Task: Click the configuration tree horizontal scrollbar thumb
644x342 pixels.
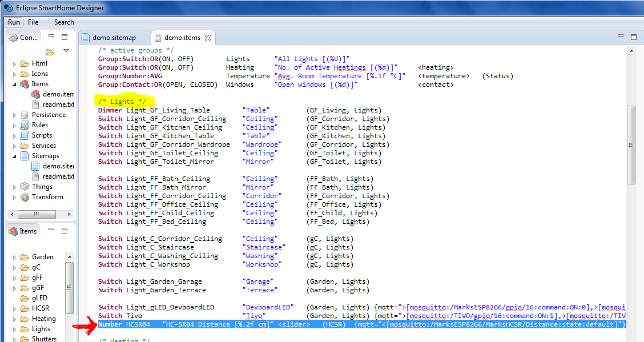Action: tap(37, 214)
